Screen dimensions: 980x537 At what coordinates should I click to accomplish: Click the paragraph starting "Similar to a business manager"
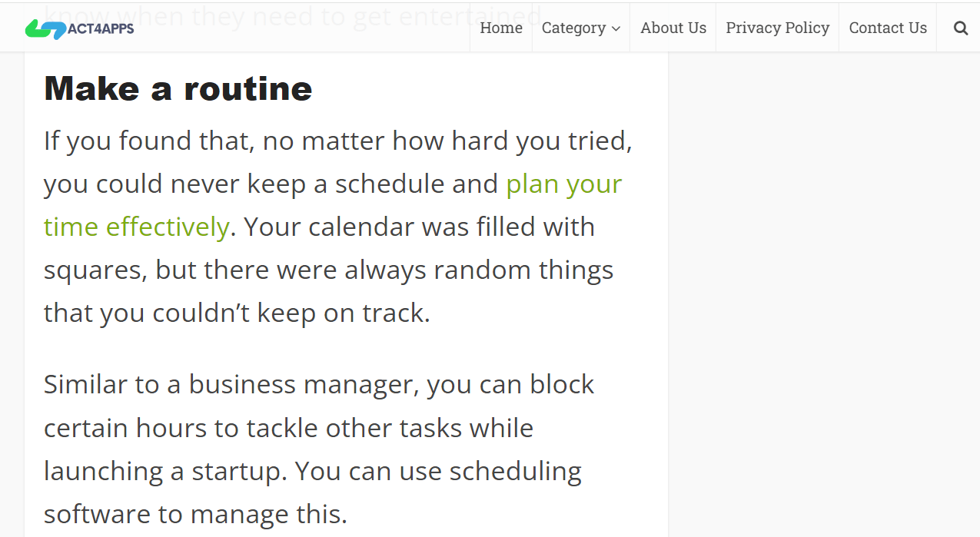point(319,449)
